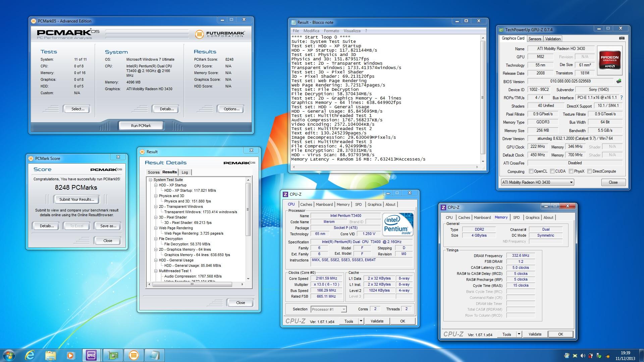644x362 pixels.
Task: Switch to the Log tab in Result Details
Action: pos(185,172)
